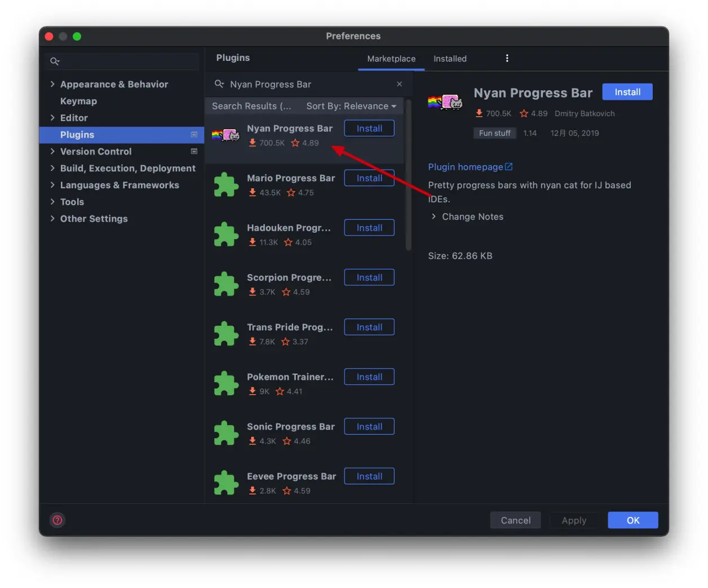Install the Trans Pride progress plugin
The height and width of the screenshot is (588, 708).
[369, 327]
